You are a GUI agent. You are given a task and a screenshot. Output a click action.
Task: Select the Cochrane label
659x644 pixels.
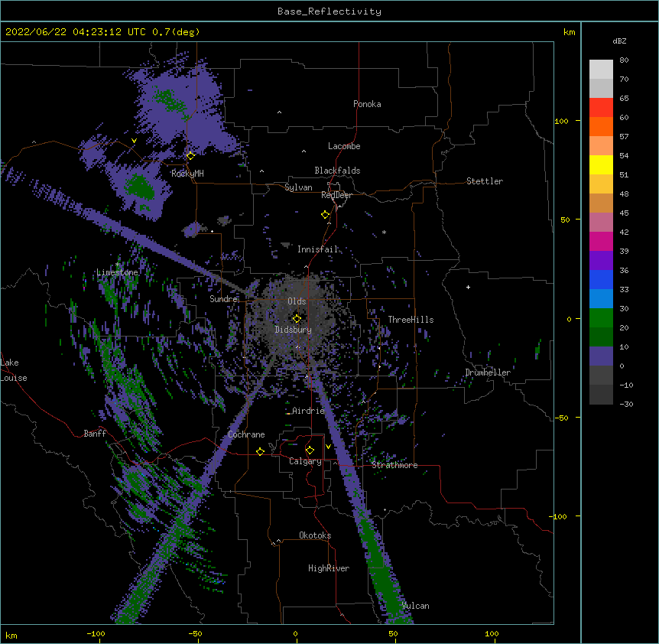tap(246, 434)
